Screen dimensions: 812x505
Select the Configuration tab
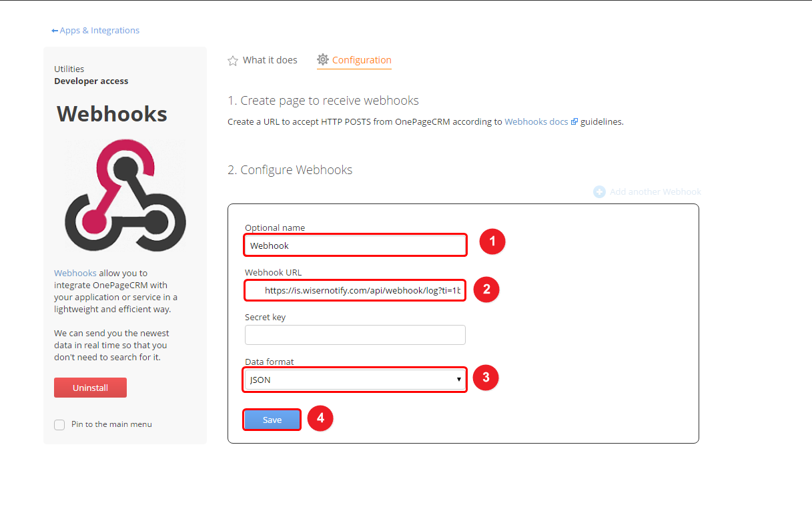(354, 60)
